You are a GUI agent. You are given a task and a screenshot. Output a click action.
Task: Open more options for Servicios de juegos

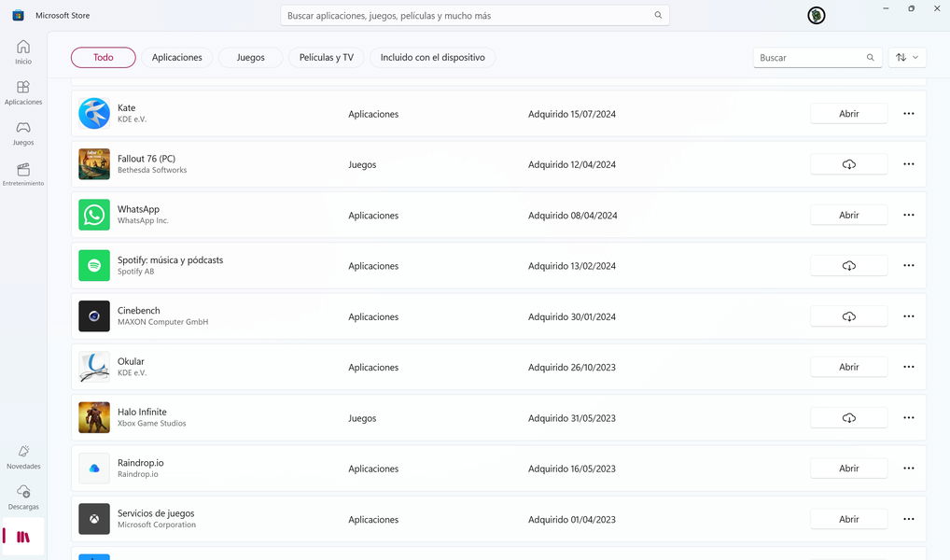[x=909, y=519]
